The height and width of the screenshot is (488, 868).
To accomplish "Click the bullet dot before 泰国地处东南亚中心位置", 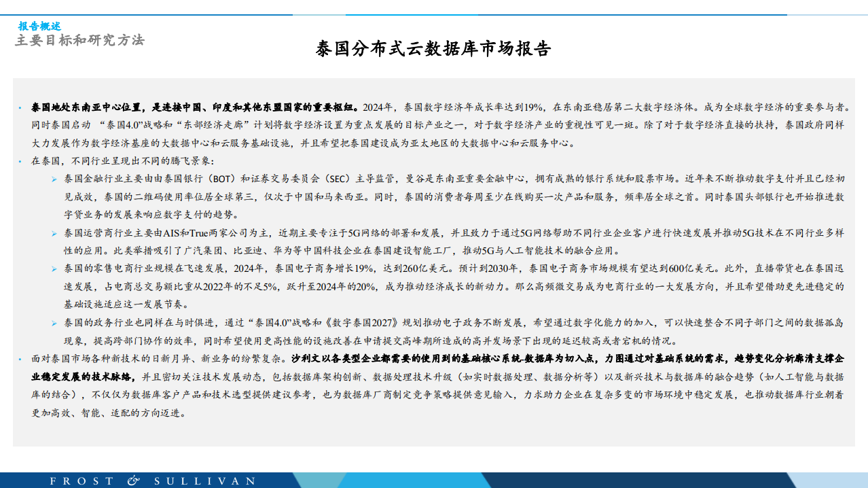I will pyautogui.click(x=20, y=107).
